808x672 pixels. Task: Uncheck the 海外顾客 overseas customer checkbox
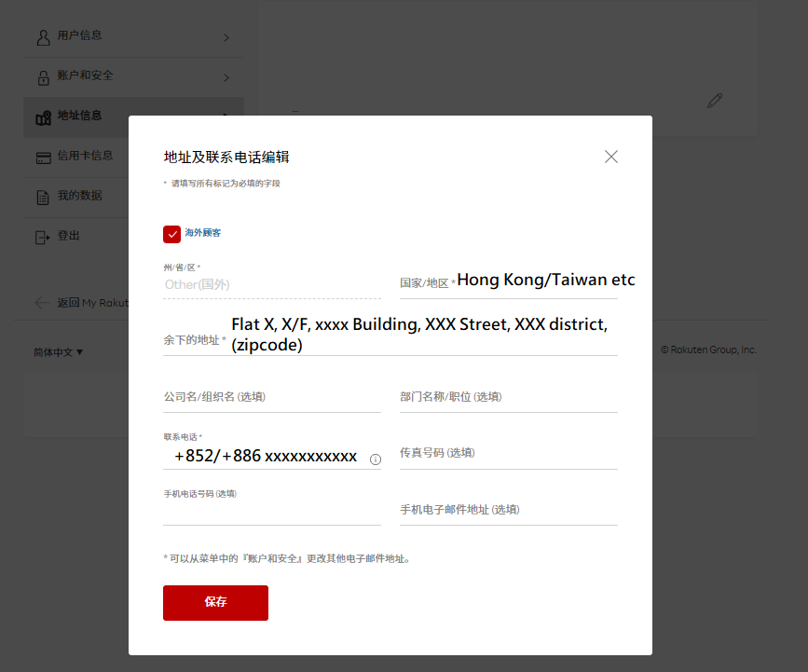point(171,234)
